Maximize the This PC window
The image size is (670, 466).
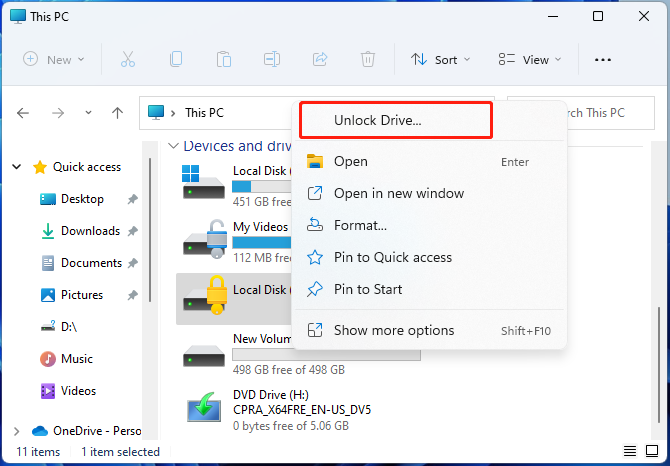click(x=598, y=16)
